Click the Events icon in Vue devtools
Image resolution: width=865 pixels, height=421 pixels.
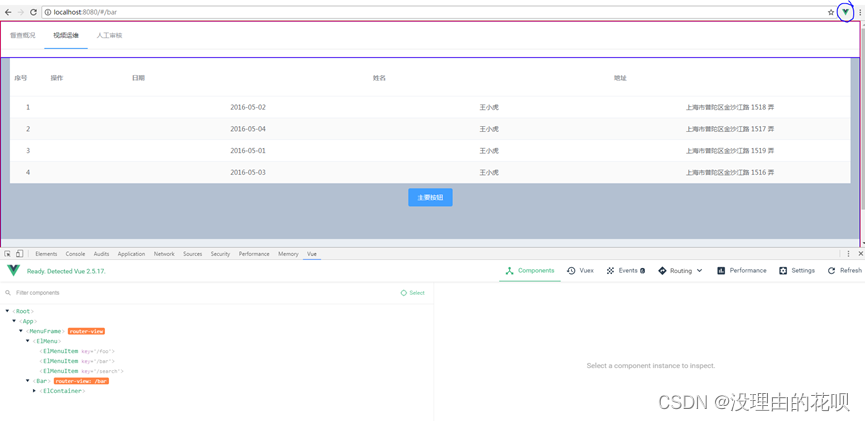coord(610,271)
